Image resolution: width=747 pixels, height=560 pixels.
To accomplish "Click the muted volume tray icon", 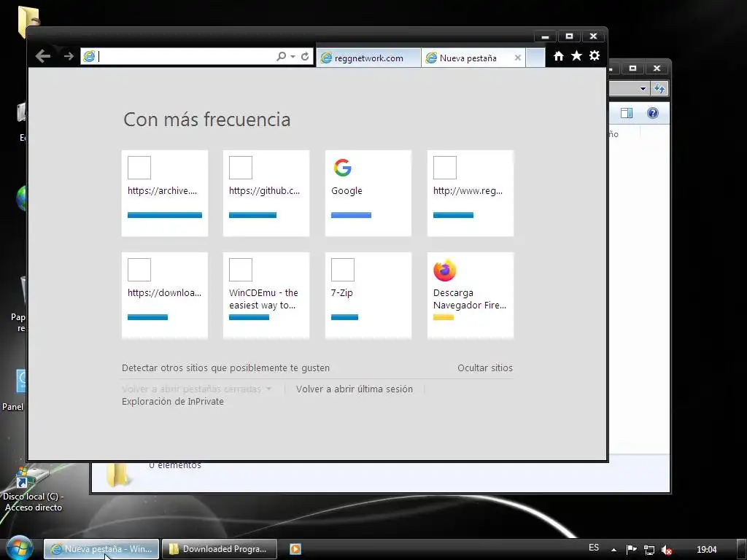I will click(x=667, y=550).
